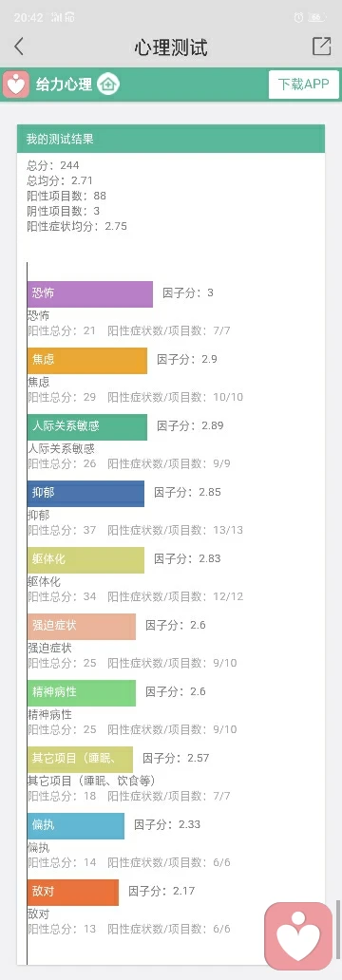
Task: Select the purple 恐怖 bar
Action: (x=90, y=294)
